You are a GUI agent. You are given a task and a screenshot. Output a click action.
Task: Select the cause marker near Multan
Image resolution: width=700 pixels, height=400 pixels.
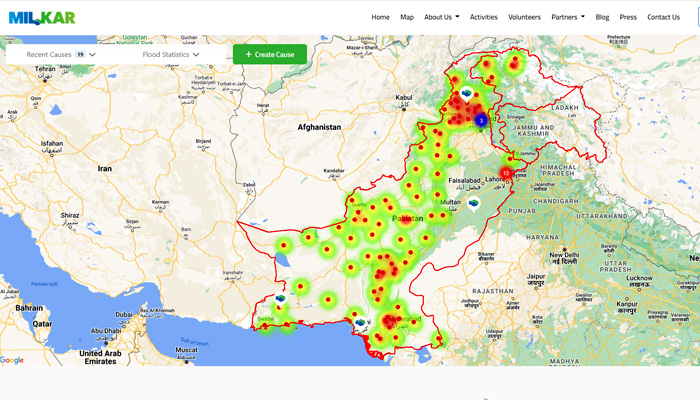(x=474, y=203)
